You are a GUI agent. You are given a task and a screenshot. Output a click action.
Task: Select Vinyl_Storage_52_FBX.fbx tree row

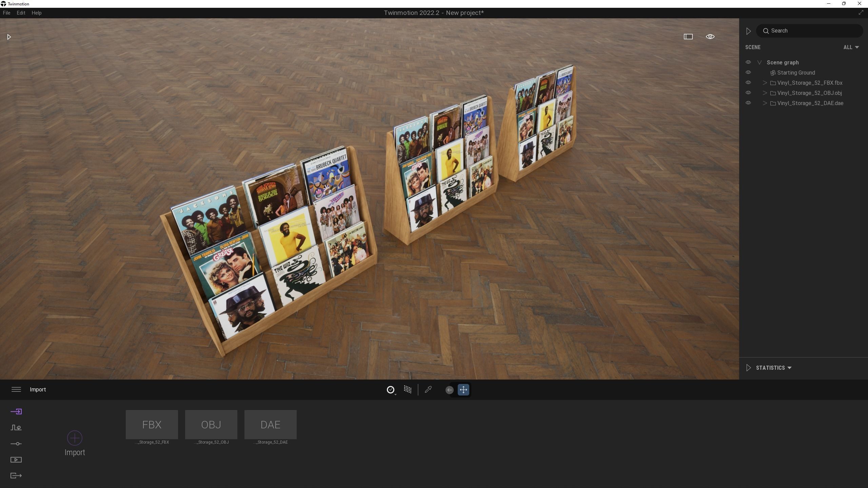pyautogui.click(x=803, y=83)
